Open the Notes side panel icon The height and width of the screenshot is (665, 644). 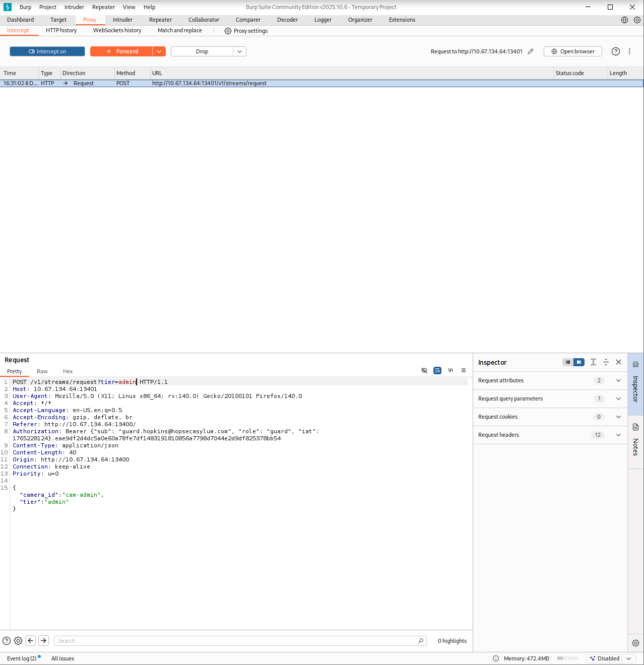pos(635,427)
